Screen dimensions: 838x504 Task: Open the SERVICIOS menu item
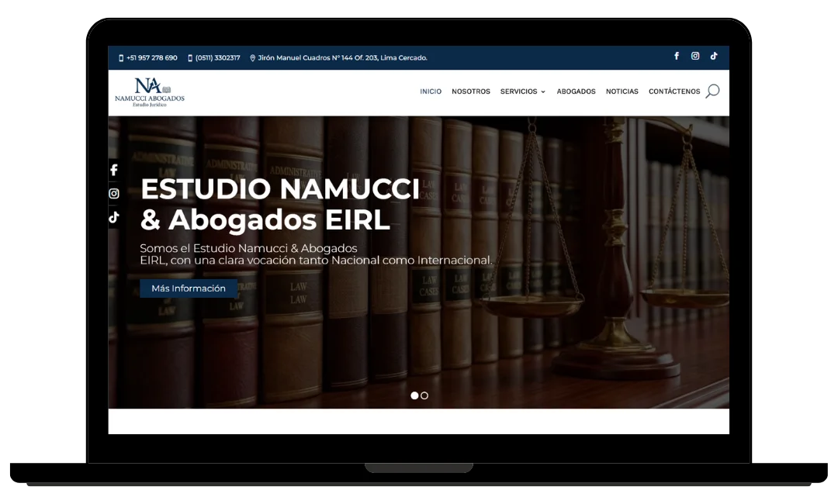pyautogui.click(x=518, y=91)
